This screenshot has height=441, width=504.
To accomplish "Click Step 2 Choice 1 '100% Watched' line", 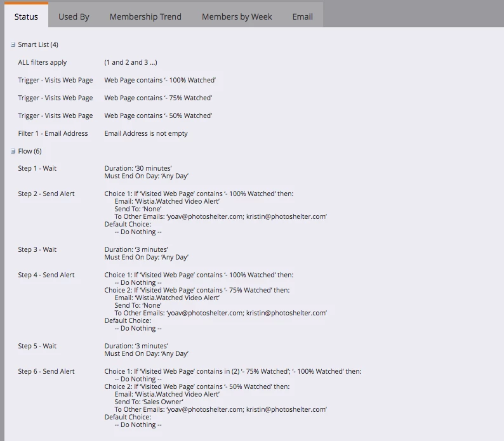I will [199, 194].
